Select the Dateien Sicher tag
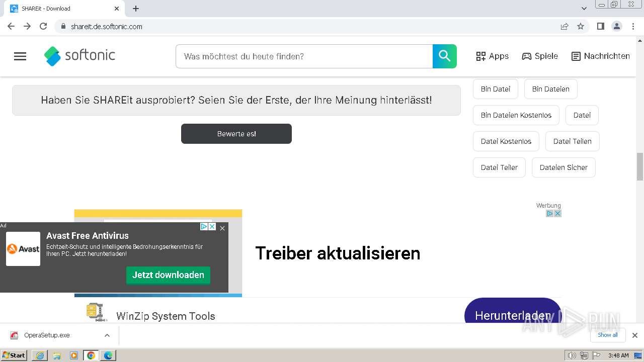Viewport: 644px width, 362px height. pos(563,167)
